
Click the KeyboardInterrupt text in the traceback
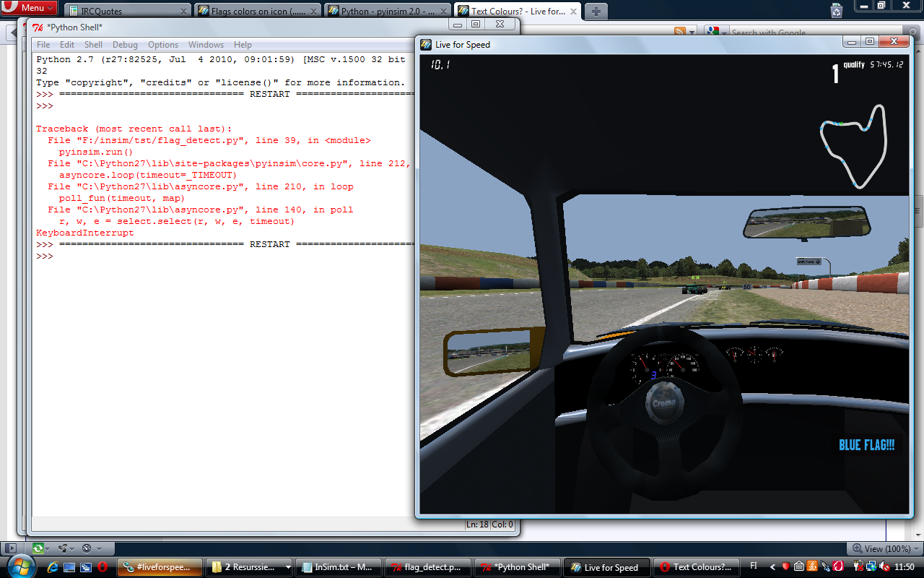pyautogui.click(x=85, y=233)
